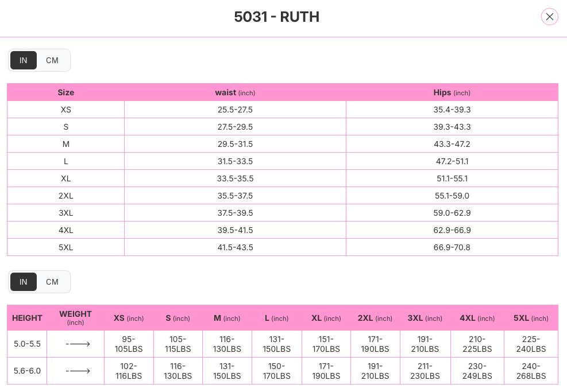Click the WEIGHT column header

75,317
